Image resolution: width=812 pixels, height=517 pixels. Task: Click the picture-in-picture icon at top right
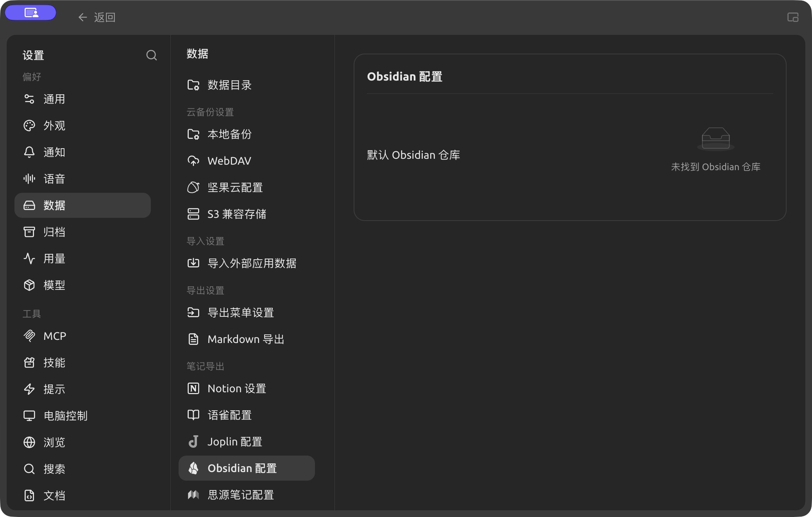[x=792, y=17]
